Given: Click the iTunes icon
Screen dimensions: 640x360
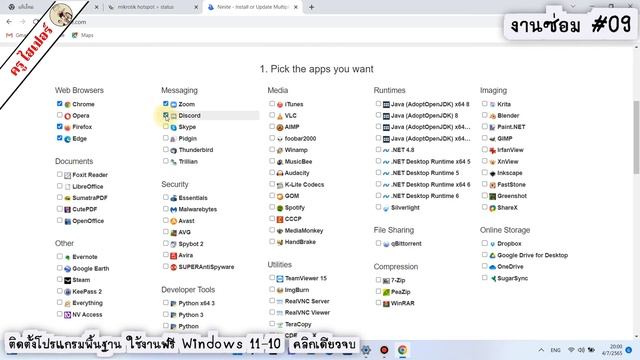Looking at the screenshot, I should pyautogui.click(x=280, y=104).
